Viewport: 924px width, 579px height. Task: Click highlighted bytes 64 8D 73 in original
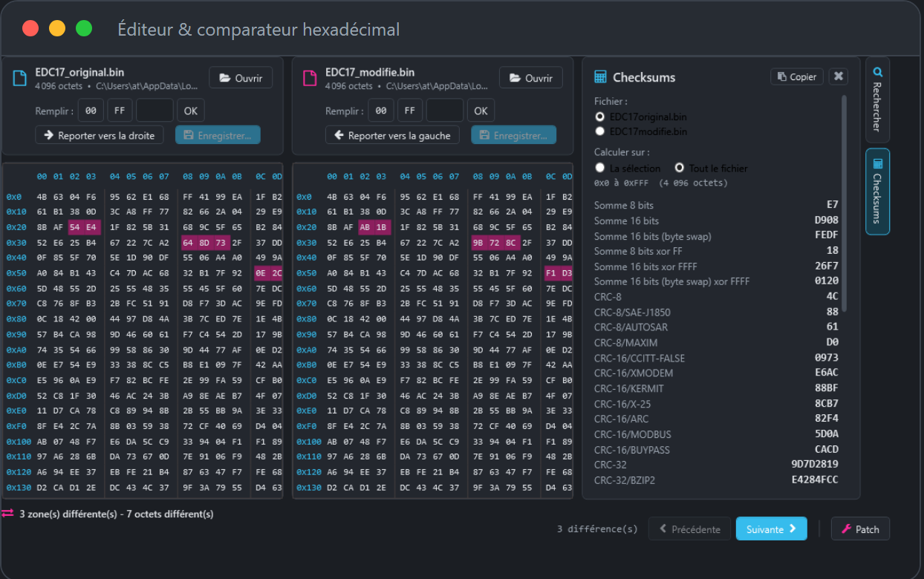point(206,243)
